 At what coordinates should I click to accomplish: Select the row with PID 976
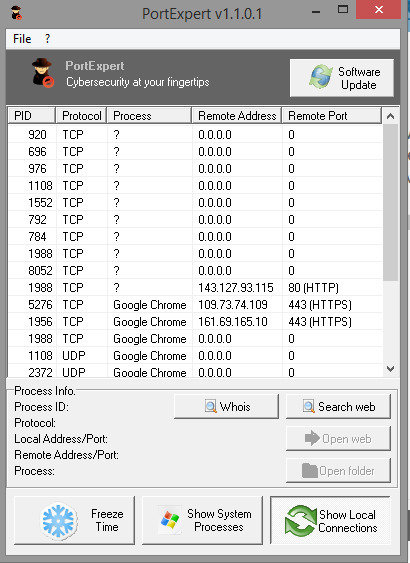point(195,168)
